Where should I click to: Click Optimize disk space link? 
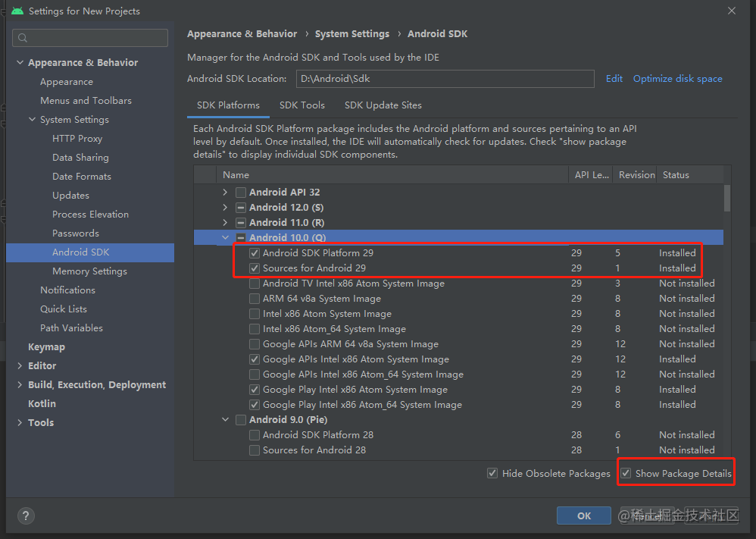point(677,79)
